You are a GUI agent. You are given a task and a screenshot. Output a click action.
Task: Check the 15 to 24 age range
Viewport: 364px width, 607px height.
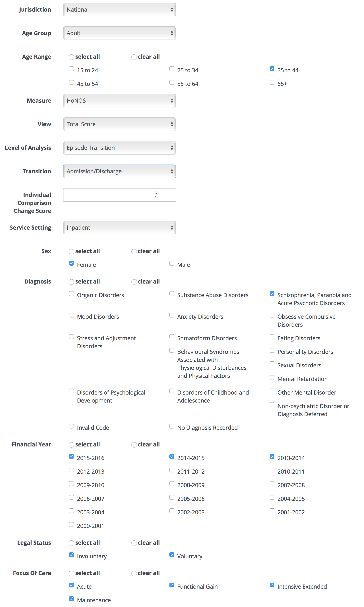pyautogui.click(x=71, y=69)
